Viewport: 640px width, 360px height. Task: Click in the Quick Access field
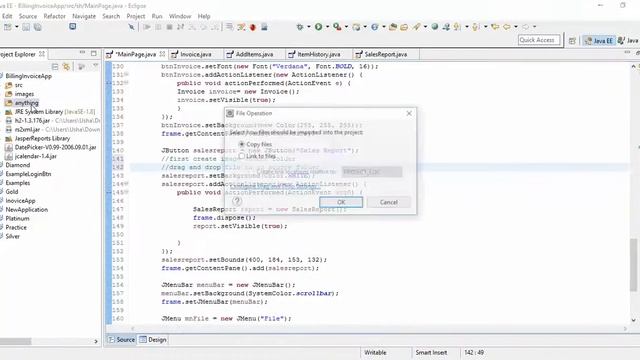click(539, 40)
